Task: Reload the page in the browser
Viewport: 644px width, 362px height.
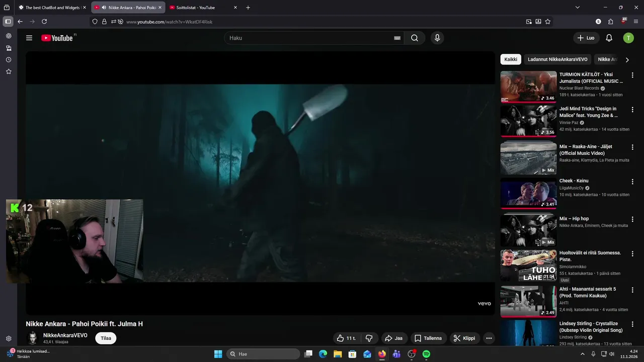Action: pos(44,22)
